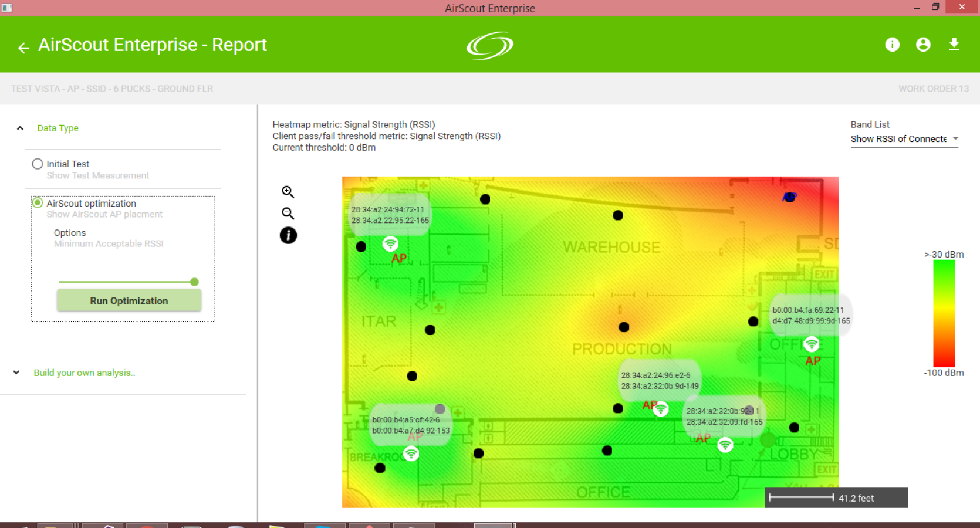Select the Initial Test radio button
Image resolution: width=980 pixels, height=528 pixels.
coord(38,164)
